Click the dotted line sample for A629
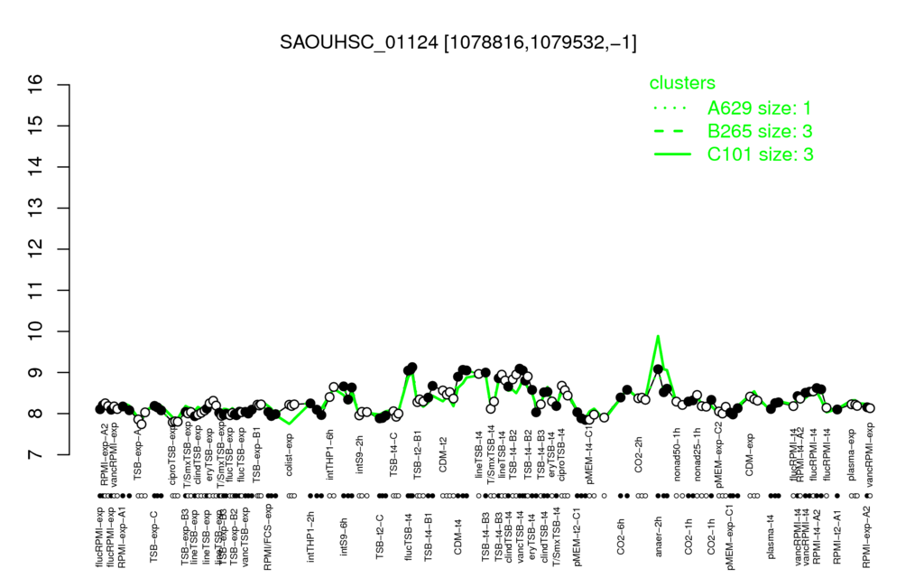This screenshot has width=924, height=578. 671,108
